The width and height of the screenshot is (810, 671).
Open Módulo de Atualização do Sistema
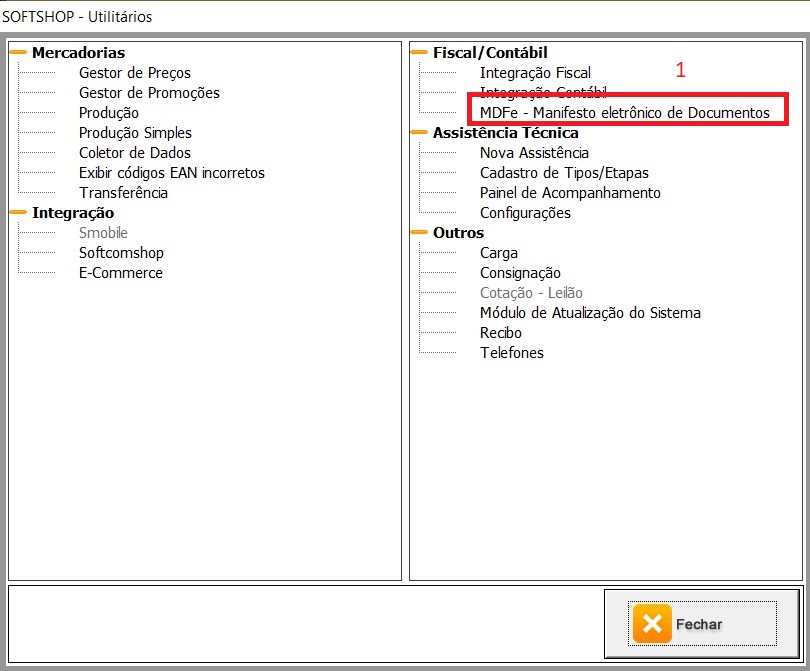pyautogui.click(x=590, y=313)
